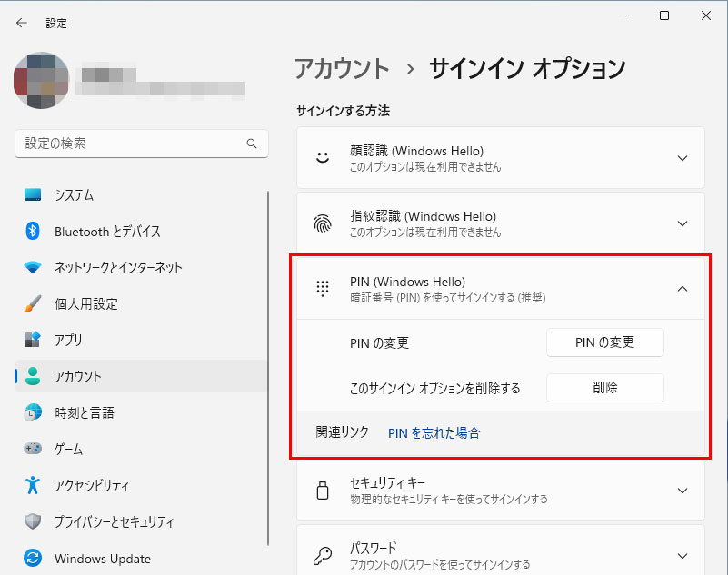Click the system monitor icon
728x575 pixels.
33,194
